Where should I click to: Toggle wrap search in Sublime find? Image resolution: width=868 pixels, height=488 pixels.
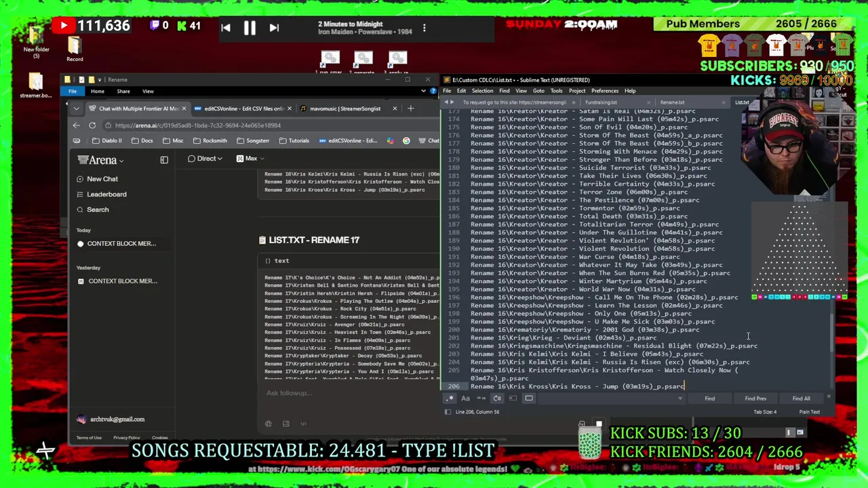click(497, 399)
